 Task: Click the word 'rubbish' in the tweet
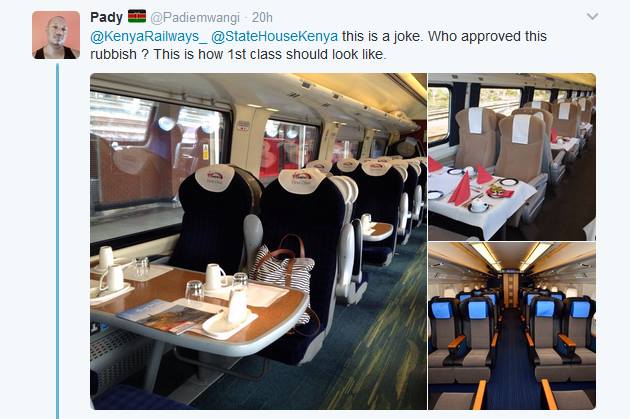[114, 54]
